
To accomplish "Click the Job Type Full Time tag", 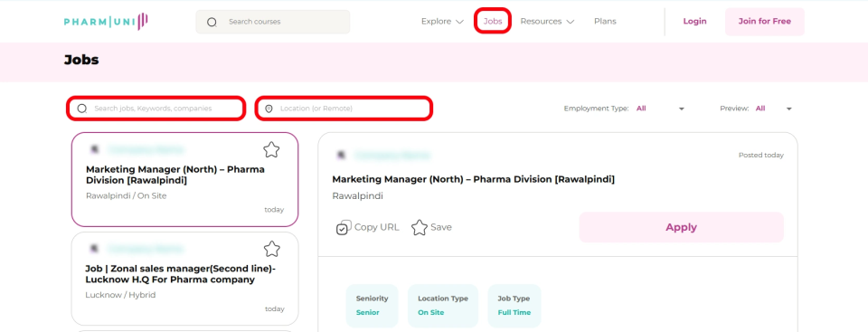I will (x=514, y=306).
